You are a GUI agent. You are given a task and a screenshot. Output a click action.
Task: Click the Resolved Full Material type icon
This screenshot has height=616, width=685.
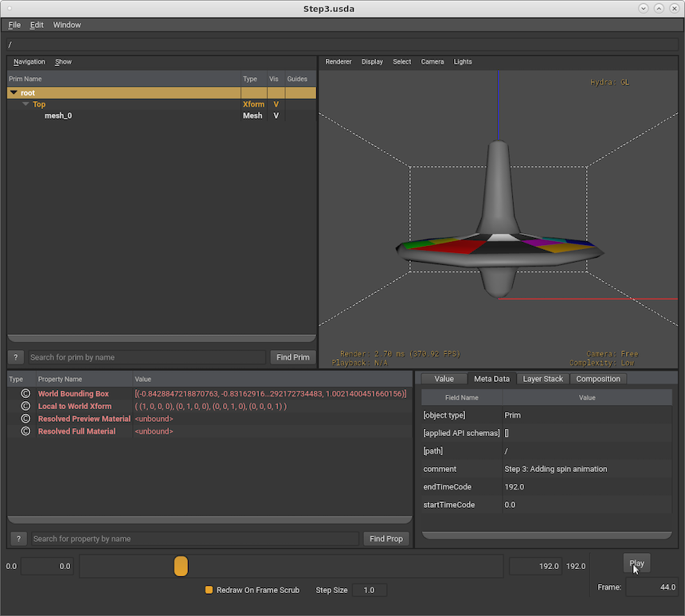click(x=25, y=431)
